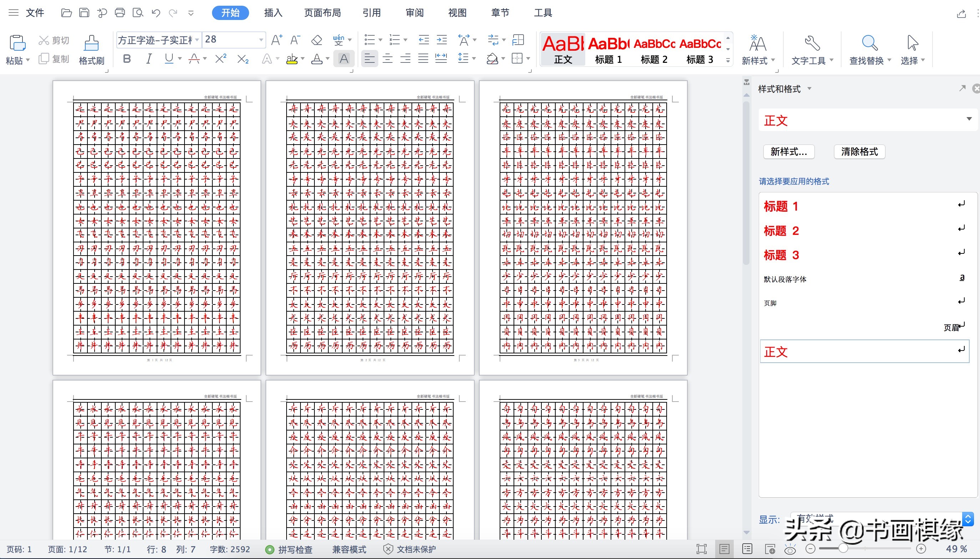
Task: Click the 清除格式 button
Action: [859, 152]
